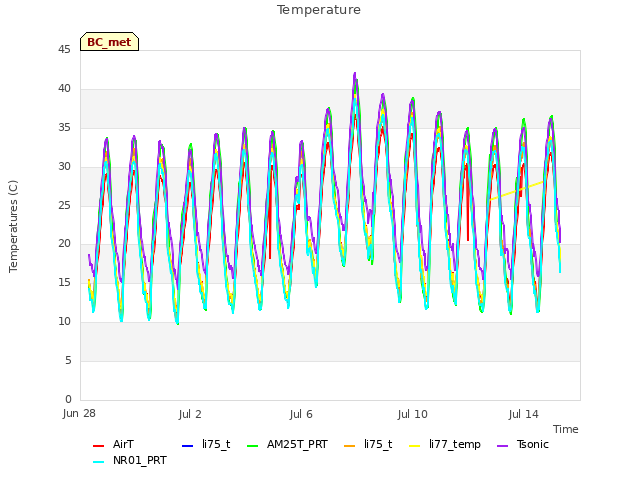Screen dimensions: 640x480
Task: Click the Jun 28 x-axis tick label
Action: (x=79, y=414)
